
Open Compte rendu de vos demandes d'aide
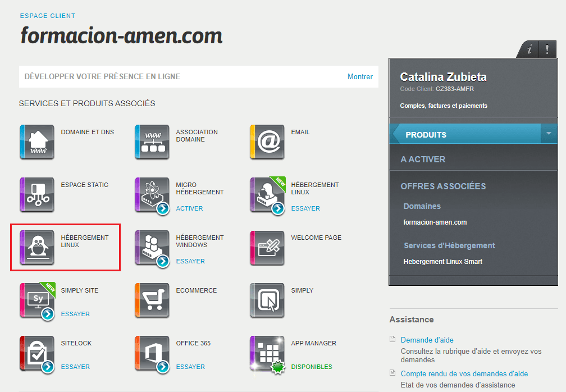click(x=464, y=373)
